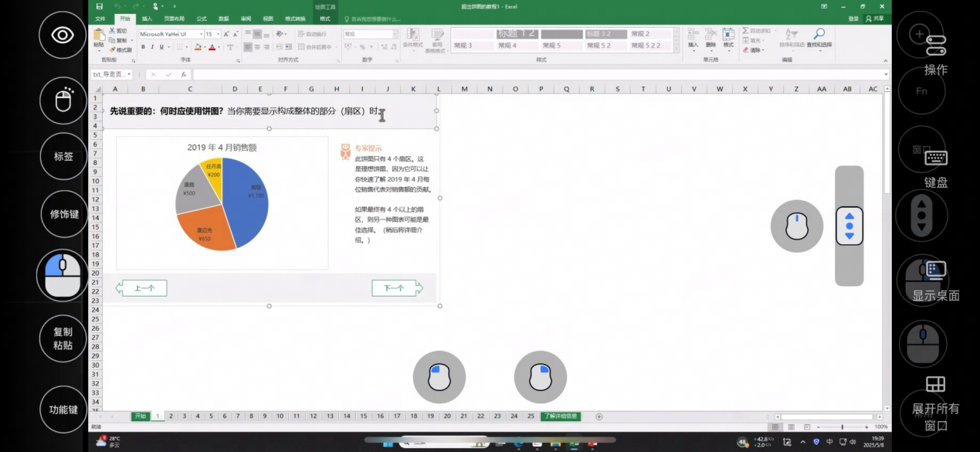Toggle the eye visibility button on left overlay

click(x=63, y=35)
